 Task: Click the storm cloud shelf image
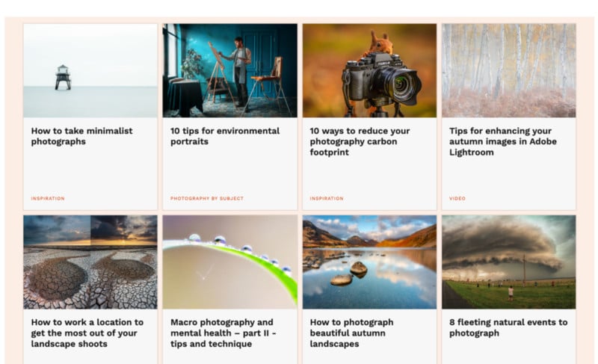click(509, 262)
